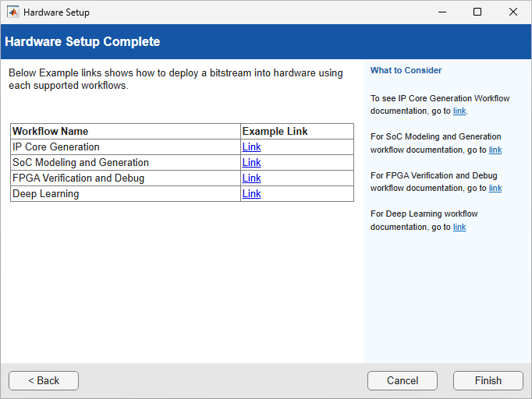This screenshot has width=532, height=399.
Task: Open SoC Modeling and Generation example Link
Action: (x=251, y=162)
